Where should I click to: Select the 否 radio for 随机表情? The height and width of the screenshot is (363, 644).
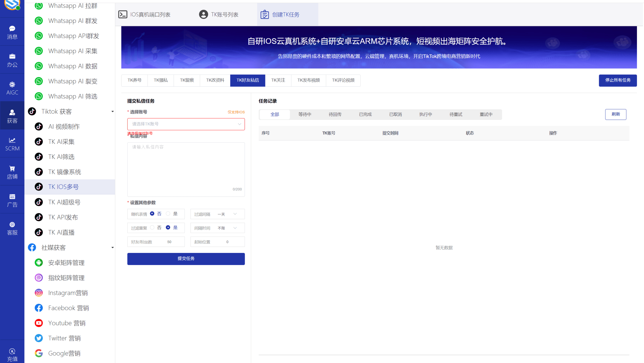click(152, 214)
